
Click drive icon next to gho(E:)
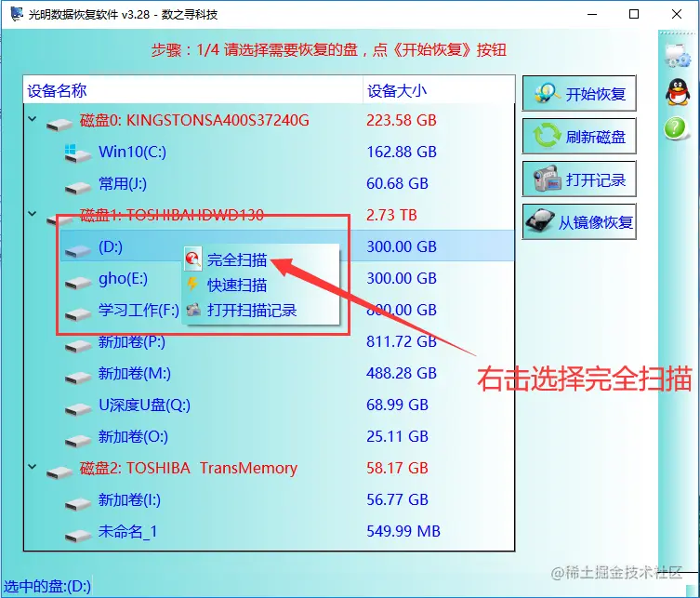pos(78,282)
